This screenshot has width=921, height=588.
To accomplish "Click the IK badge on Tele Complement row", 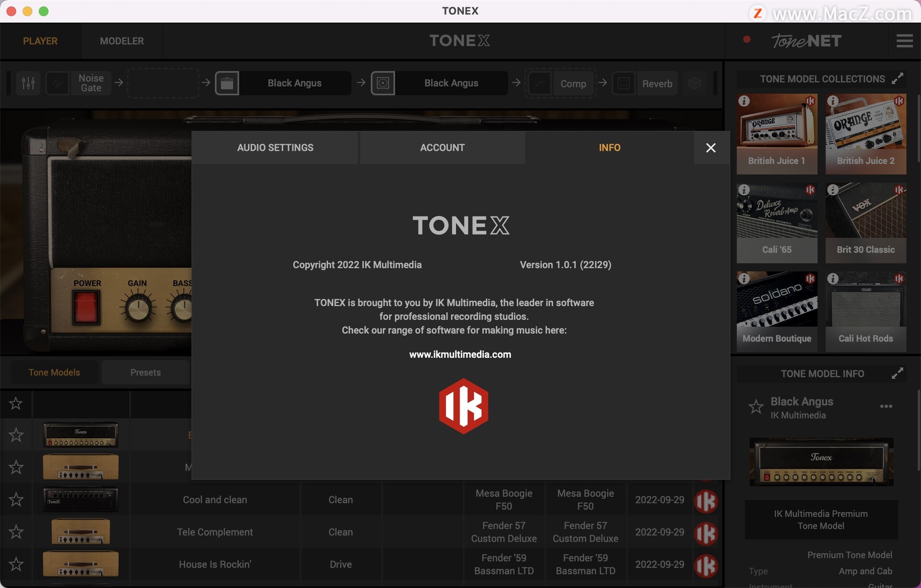I will 706,533.
